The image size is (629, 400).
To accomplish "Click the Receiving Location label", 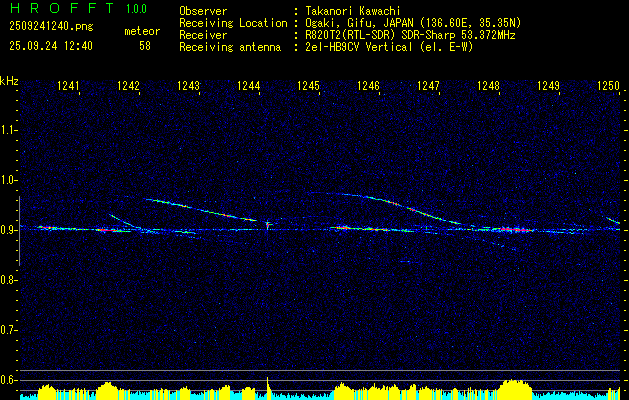I will 233,23.
